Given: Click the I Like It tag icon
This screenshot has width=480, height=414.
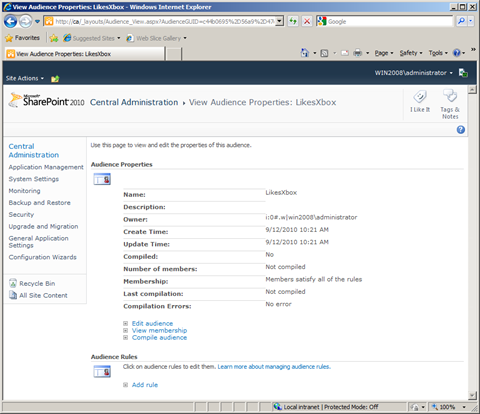Looking at the screenshot, I should 420,101.
